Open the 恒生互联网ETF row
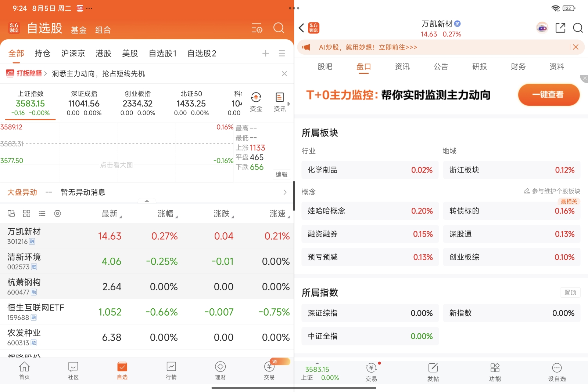The image size is (588, 392). 147,312
